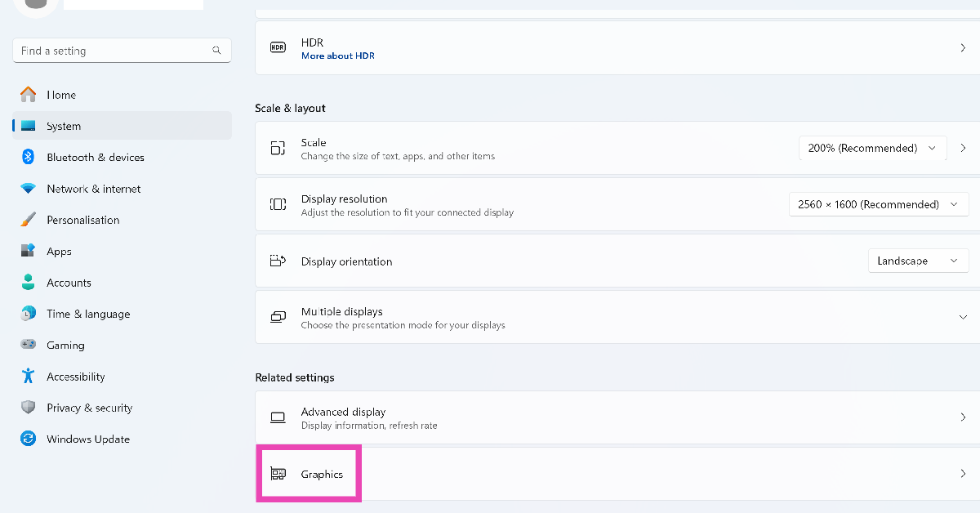
Task: Open the Scale details chevron
Action: (964, 148)
